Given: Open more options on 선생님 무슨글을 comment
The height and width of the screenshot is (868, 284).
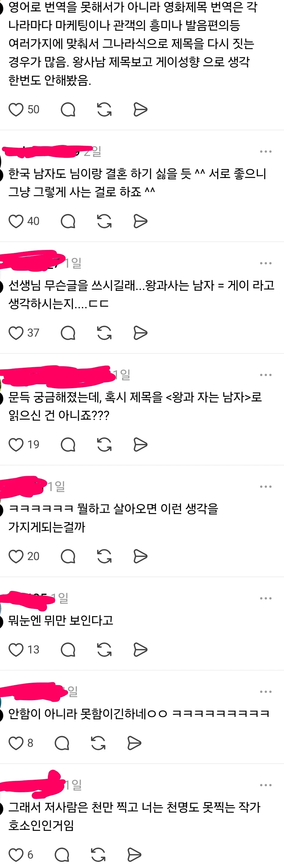Looking at the screenshot, I should coord(266,263).
